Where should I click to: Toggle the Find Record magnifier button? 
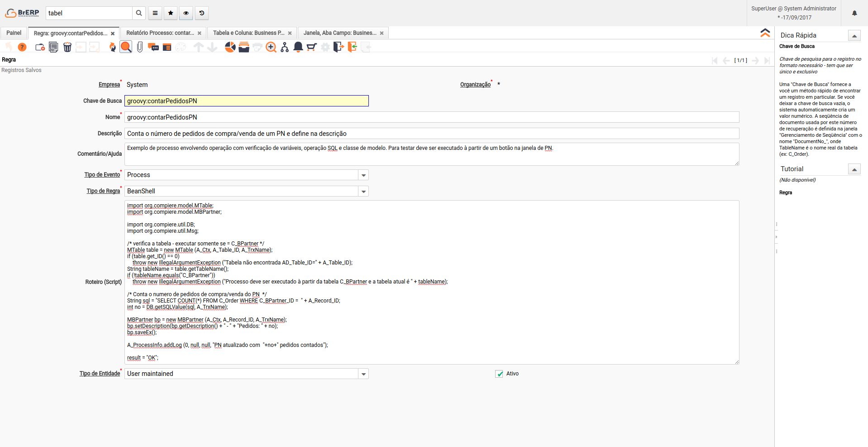click(126, 47)
